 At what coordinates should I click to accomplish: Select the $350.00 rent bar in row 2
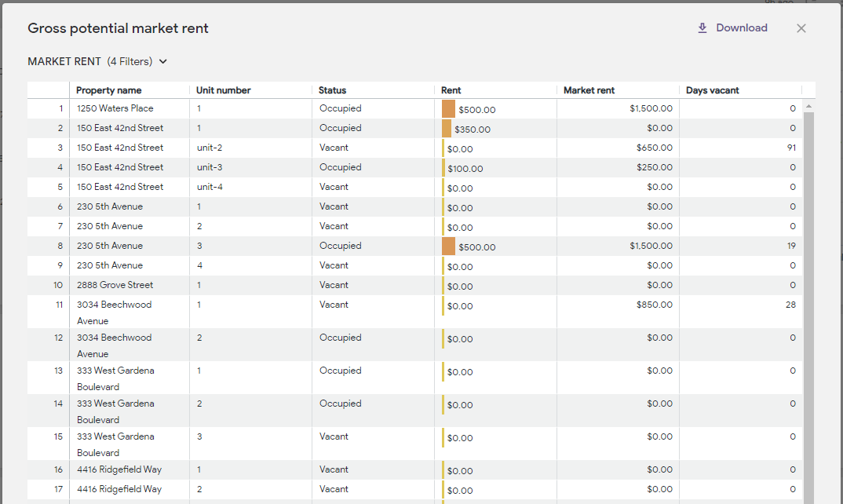click(x=447, y=129)
